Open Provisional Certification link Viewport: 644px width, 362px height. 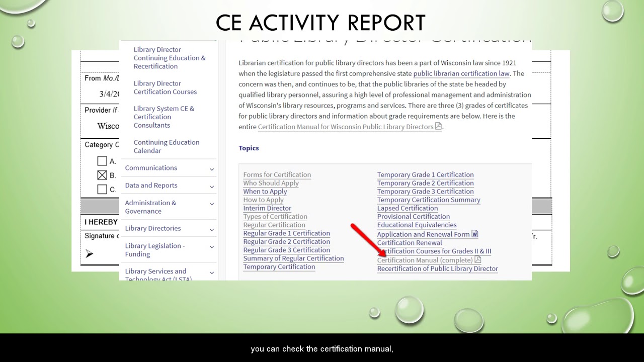(x=414, y=216)
